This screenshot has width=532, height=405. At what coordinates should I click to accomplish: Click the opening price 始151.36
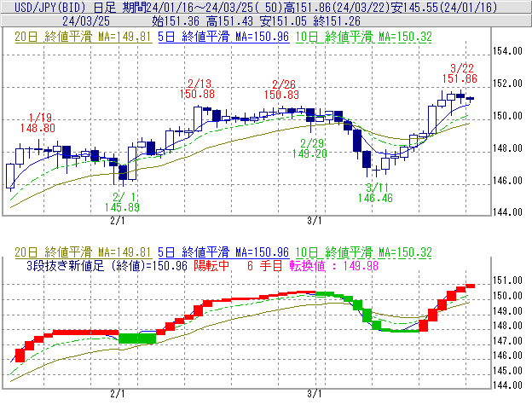[176, 21]
